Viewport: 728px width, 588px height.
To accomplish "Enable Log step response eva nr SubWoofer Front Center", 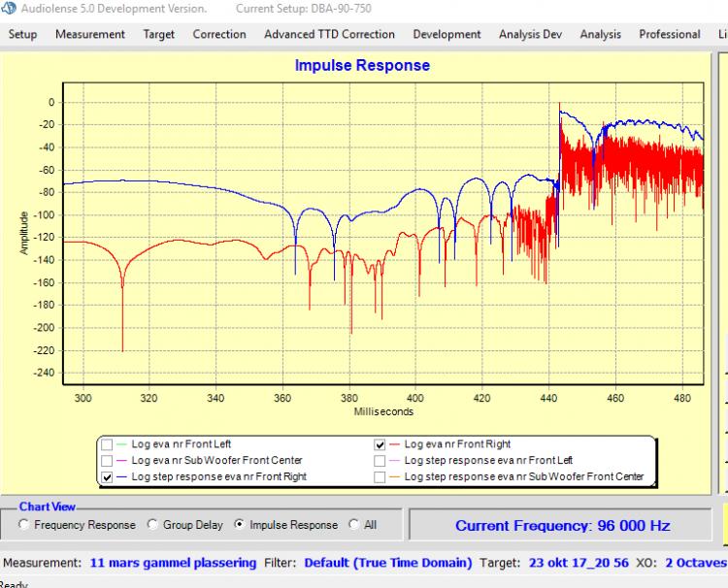I will pos(380,477).
